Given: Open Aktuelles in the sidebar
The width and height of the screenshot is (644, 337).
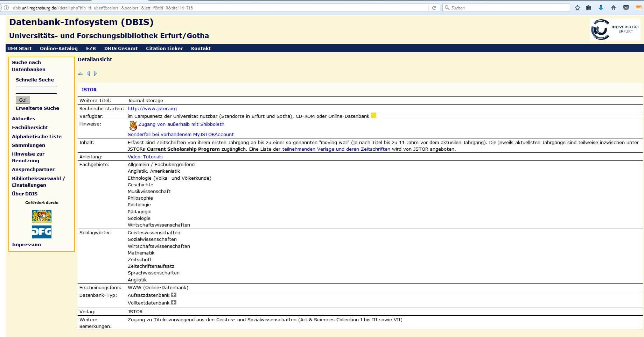Looking at the screenshot, I should click(23, 119).
